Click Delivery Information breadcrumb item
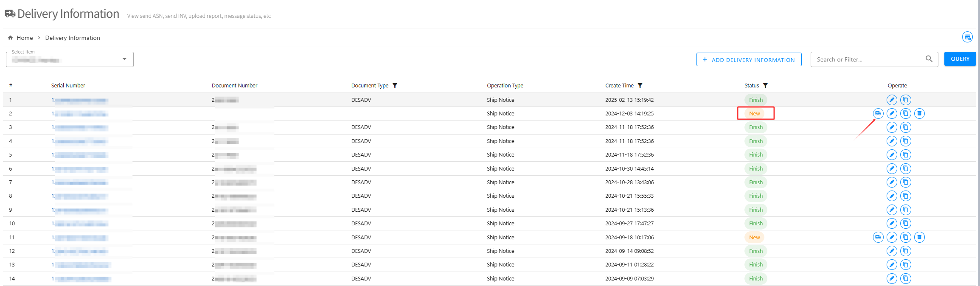The image size is (980, 286). click(73, 38)
